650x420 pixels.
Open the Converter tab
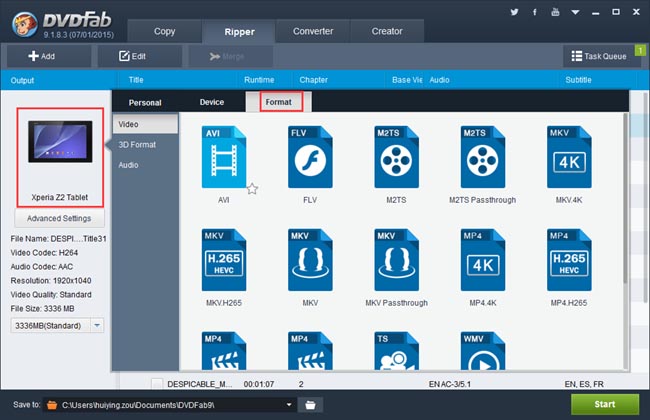click(x=313, y=31)
